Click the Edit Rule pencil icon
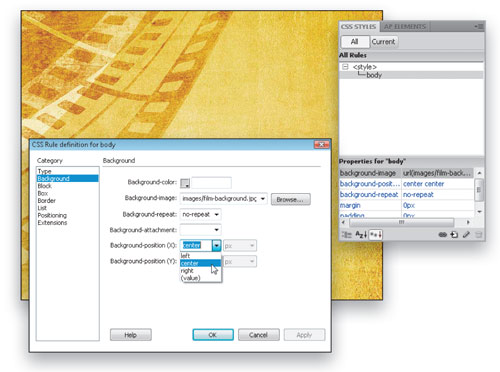Image resolution: width=500 pixels, height=372 pixels. pyautogui.click(x=466, y=235)
